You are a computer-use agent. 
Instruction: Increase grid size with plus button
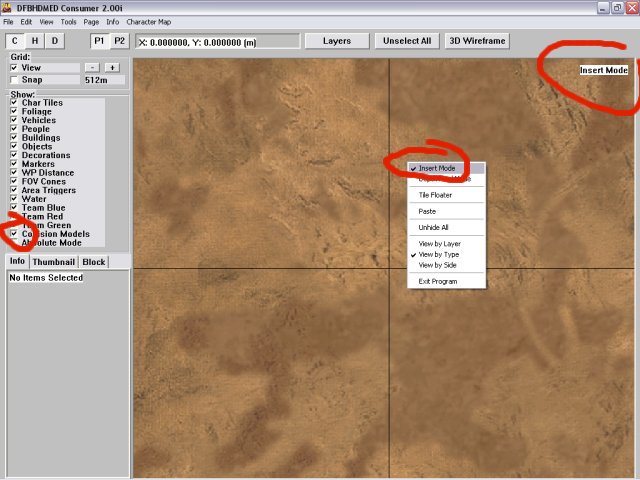click(x=111, y=67)
